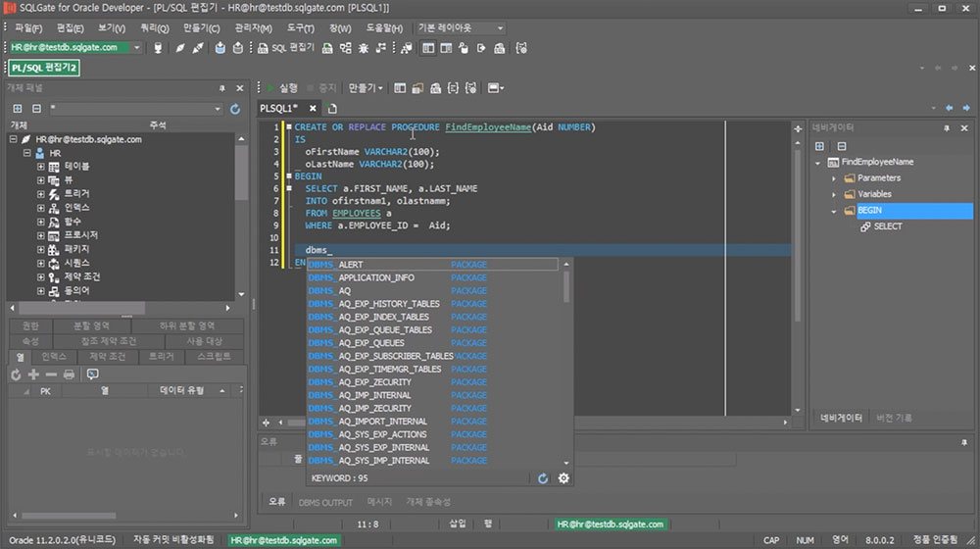Click the bug debugger icon in the main toolbar
This screenshot has width=980, height=549.
tap(364, 47)
